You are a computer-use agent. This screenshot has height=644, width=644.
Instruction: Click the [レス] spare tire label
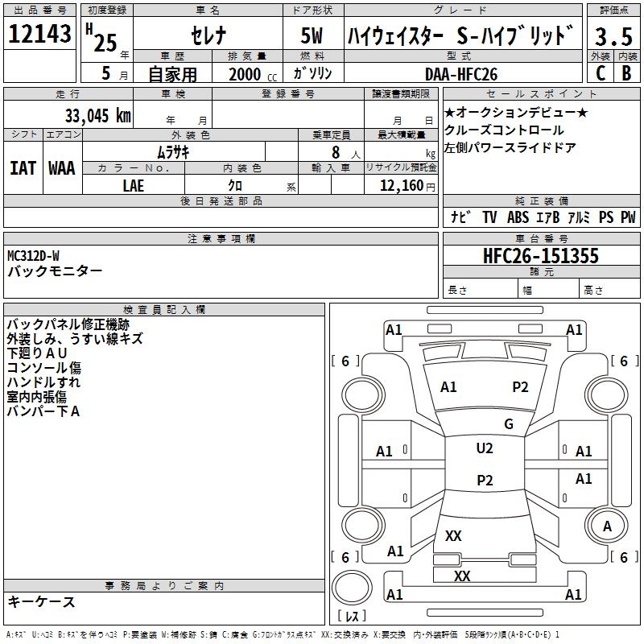(x=352, y=616)
